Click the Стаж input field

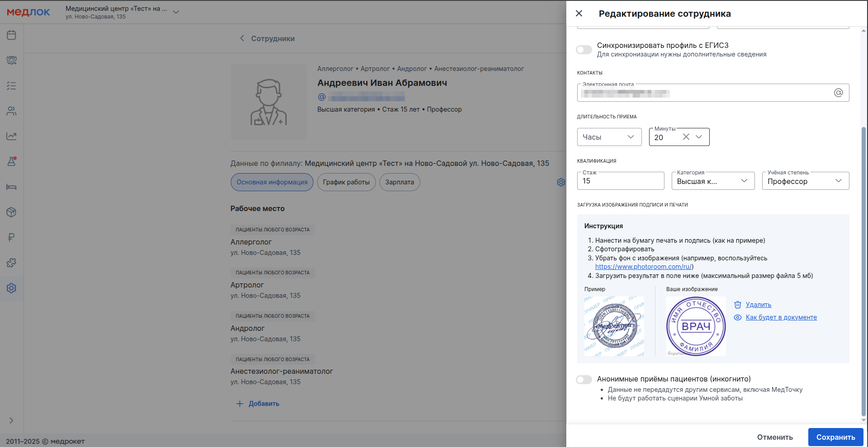620,181
